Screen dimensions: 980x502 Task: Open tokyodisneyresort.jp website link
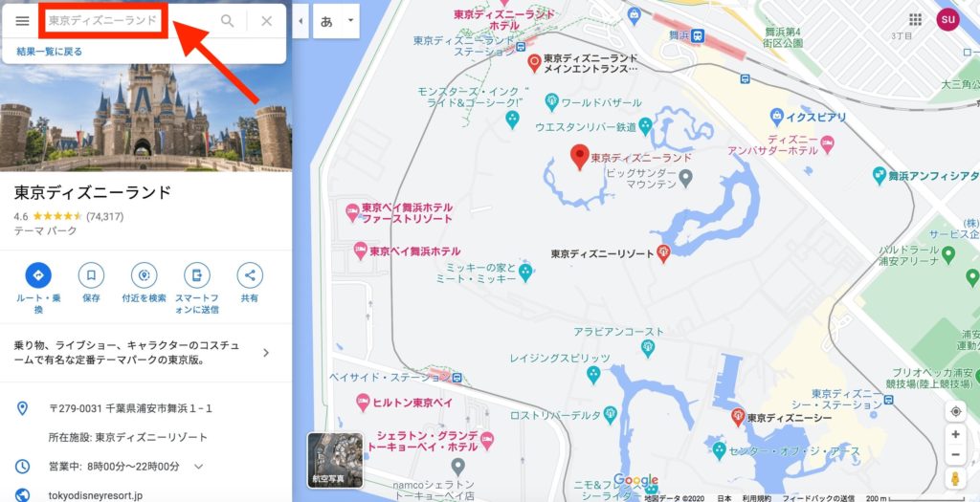pyautogui.click(x=95, y=495)
